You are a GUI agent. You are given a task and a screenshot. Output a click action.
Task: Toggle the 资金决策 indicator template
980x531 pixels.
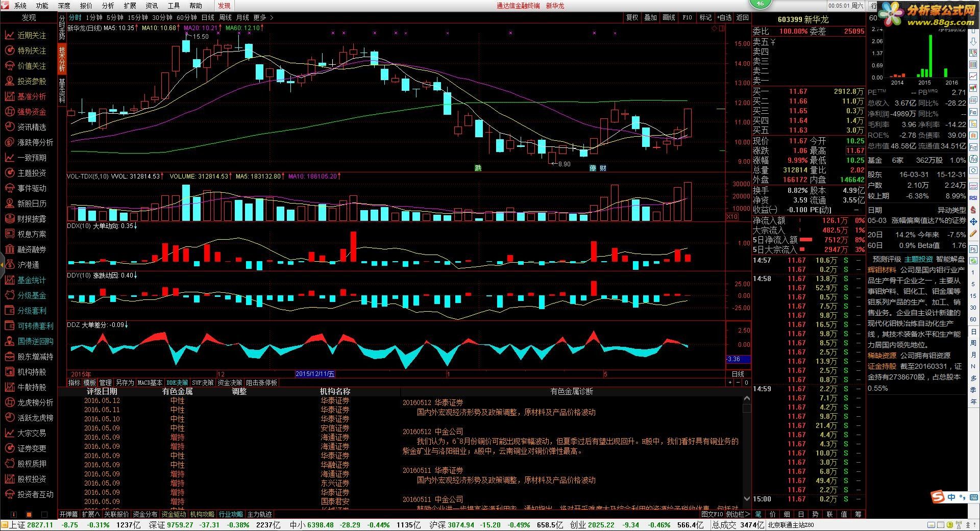230,383
